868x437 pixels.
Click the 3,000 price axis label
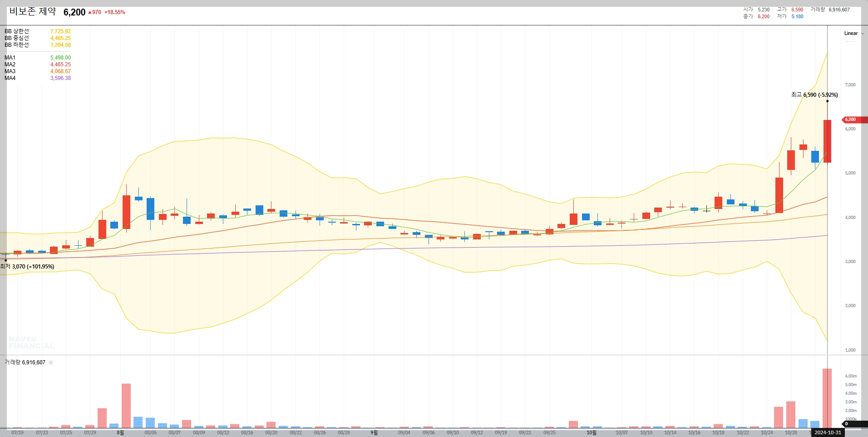tap(850, 262)
